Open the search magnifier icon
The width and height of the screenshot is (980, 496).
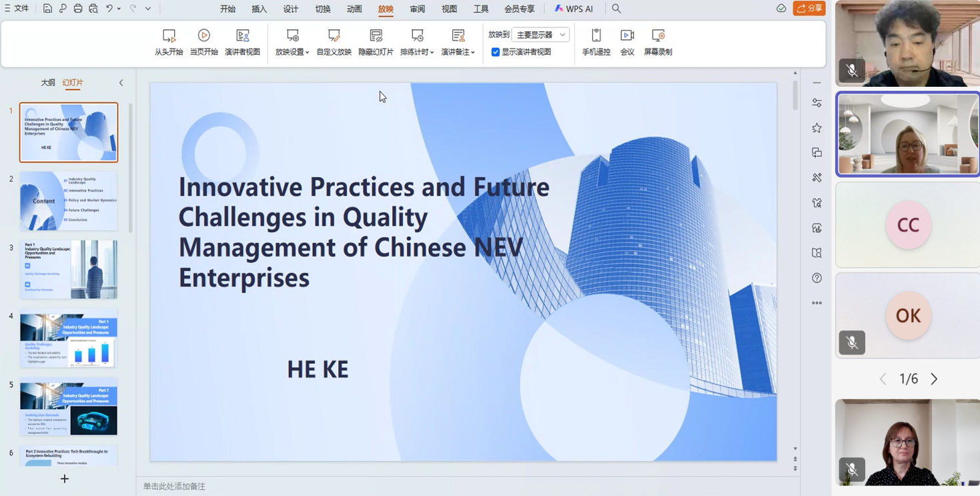point(616,9)
